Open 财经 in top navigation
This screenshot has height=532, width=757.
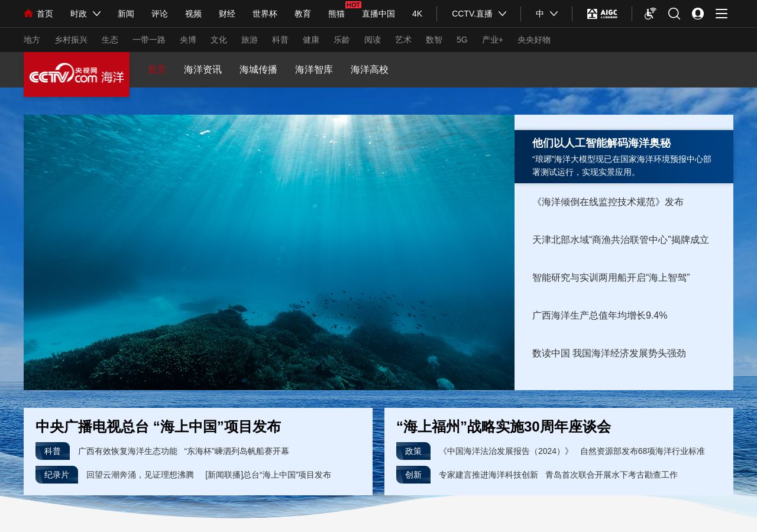pyautogui.click(x=227, y=14)
